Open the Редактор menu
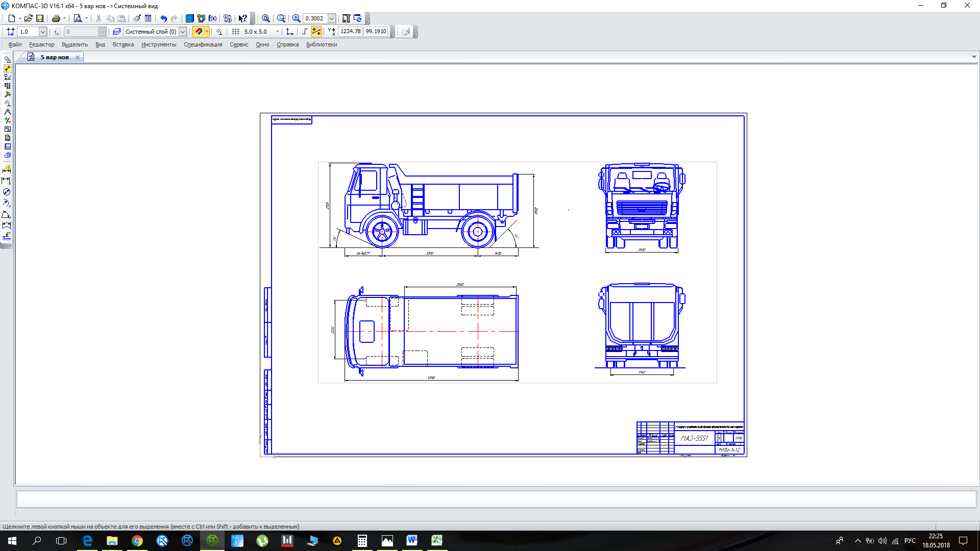 pos(41,45)
